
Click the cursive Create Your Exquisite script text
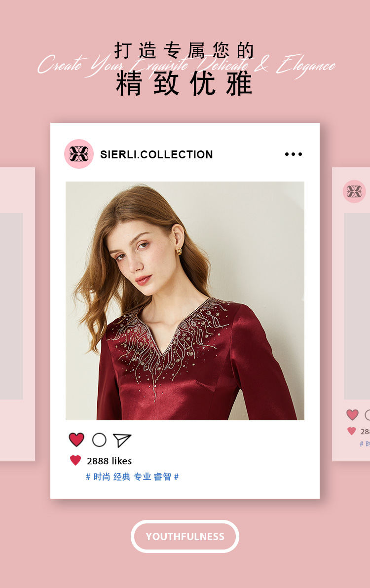186,66
